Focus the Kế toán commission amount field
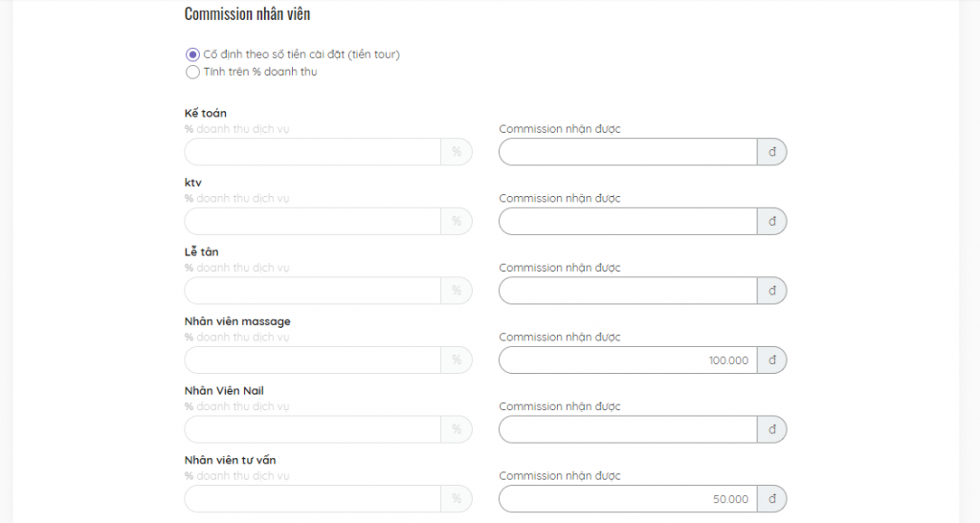Screen dimensions: 980x523 click(x=628, y=152)
